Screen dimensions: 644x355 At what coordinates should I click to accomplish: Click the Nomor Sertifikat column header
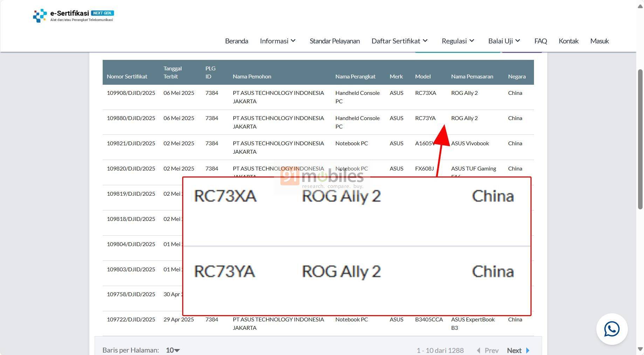(x=127, y=76)
